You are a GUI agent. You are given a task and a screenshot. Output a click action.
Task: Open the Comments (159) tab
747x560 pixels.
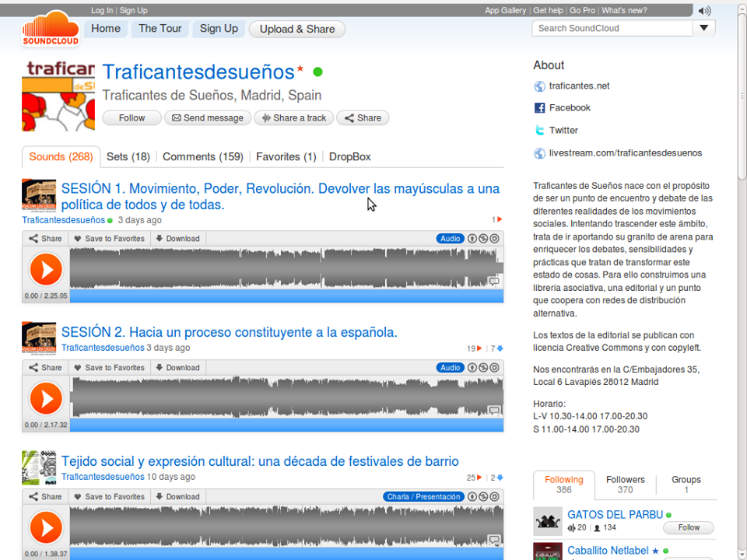(203, 156)
